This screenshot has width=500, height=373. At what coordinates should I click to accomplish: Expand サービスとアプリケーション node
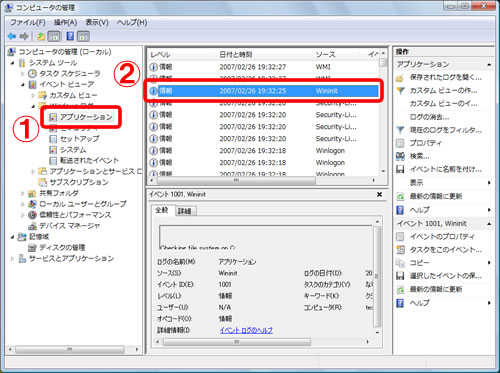point(12,259)
